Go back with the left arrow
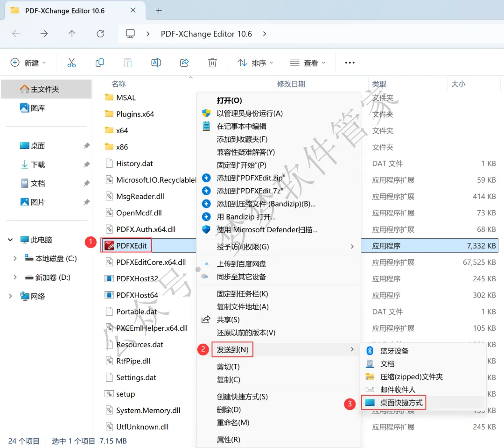The width and height of the screenshot is (504, 448). point(16,34)
